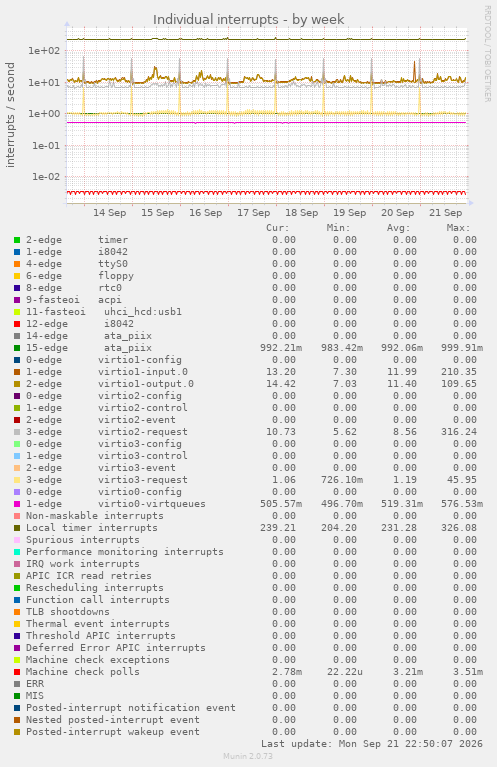The height and width of the screenshot is (767, 497).
Task: Click the Munin 2.0.73 footer text
Action: pyautogui.click(x=248, y=756)
